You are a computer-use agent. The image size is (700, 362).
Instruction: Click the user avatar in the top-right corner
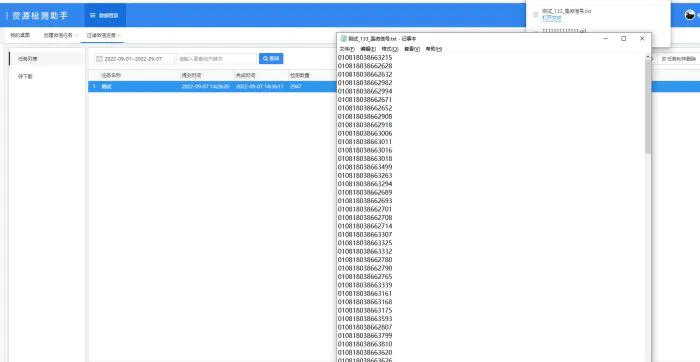tap(690, 15)
